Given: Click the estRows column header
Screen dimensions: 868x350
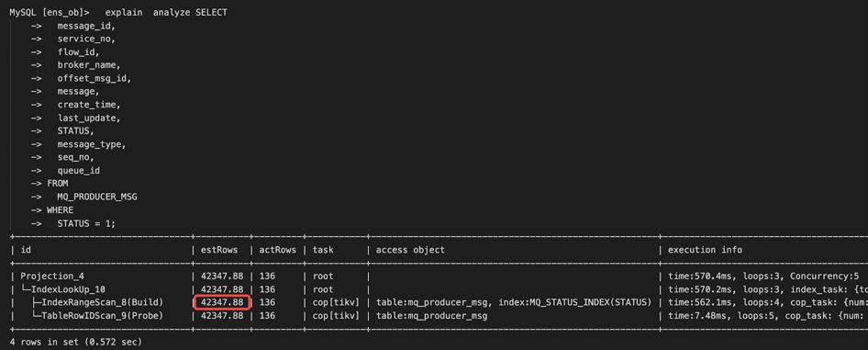Looking at the screenshot, I should pos(219,250).
